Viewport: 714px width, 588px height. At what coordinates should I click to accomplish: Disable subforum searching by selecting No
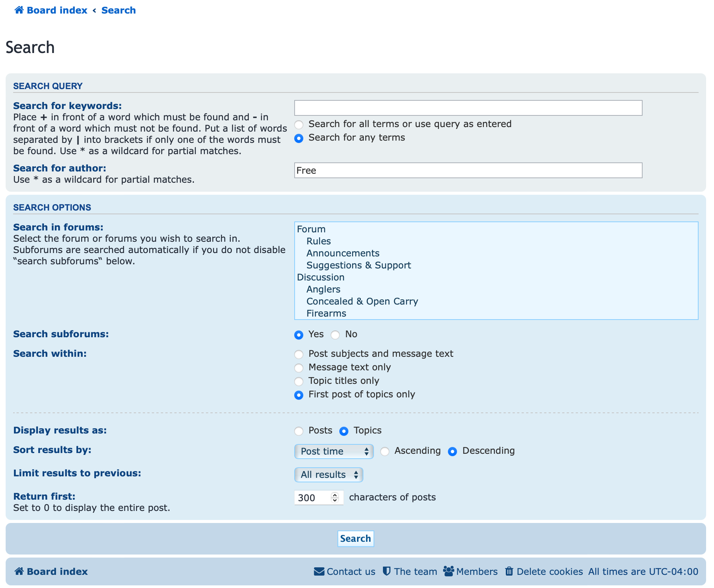(335, 335)
